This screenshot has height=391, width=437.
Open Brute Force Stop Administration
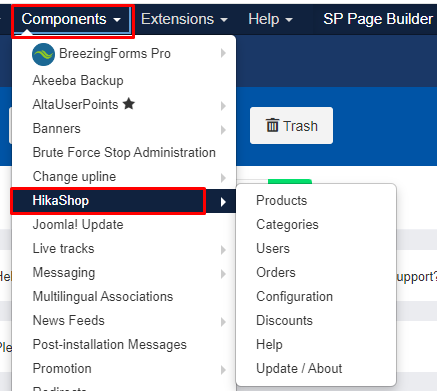(x=124, y=153)
